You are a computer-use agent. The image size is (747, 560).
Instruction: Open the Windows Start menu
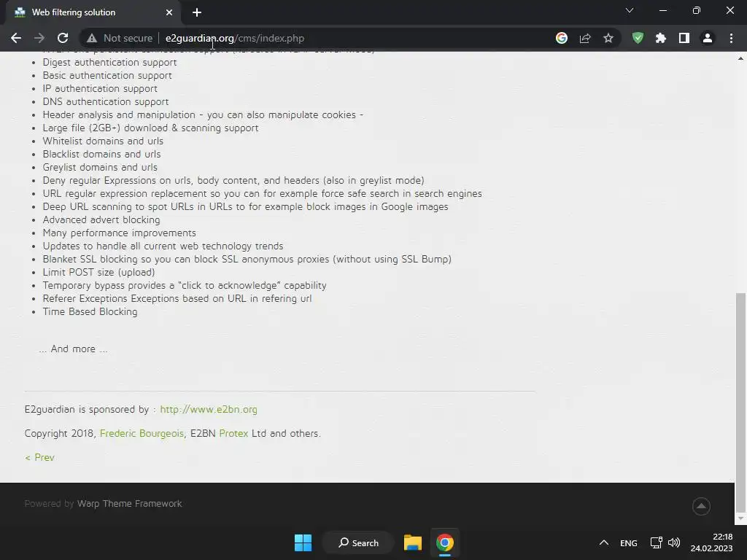(303, 542)
